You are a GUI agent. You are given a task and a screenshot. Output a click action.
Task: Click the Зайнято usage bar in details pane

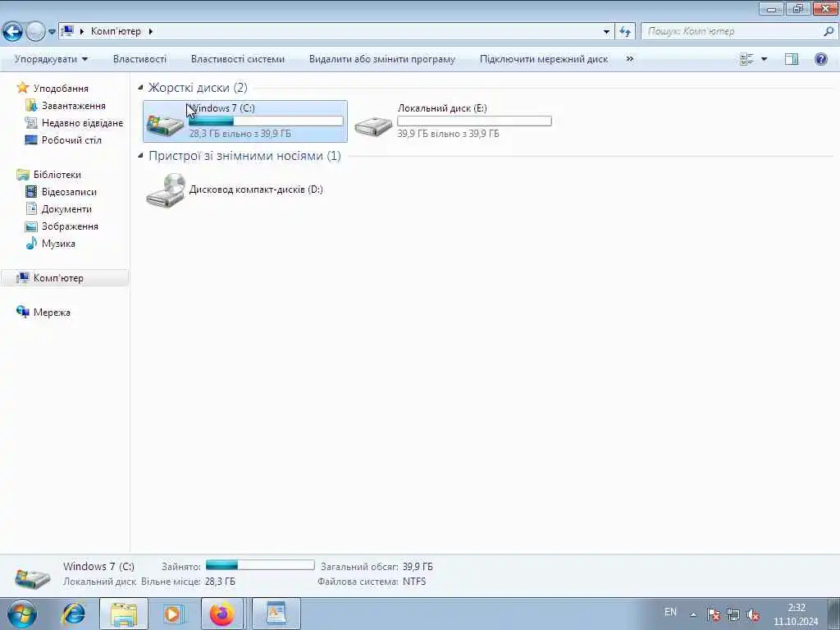click(x=260, y=565)
